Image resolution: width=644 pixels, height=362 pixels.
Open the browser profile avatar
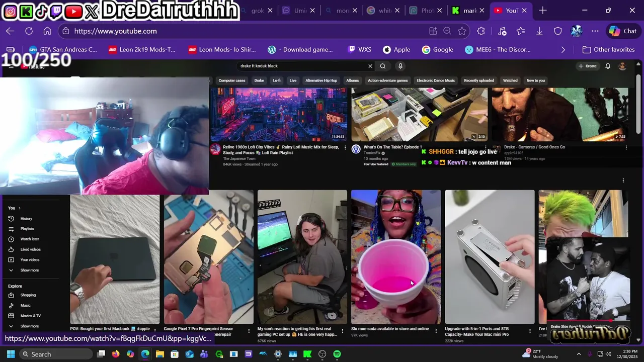(577, 31)
